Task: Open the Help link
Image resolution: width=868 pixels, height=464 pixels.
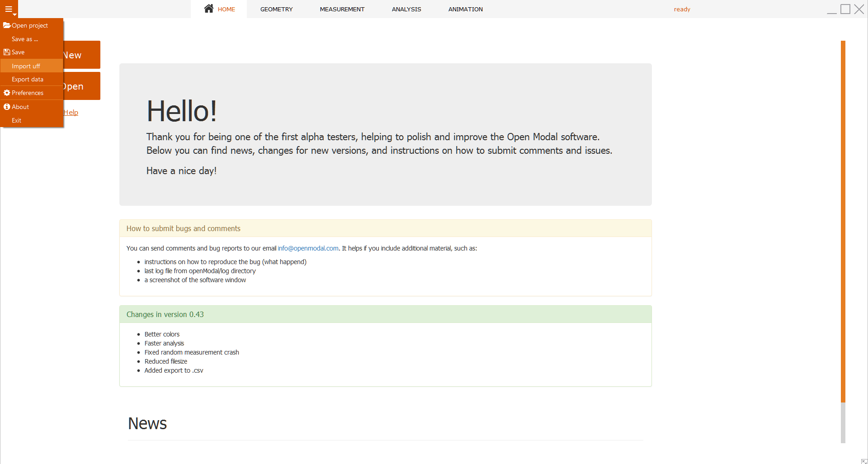Action: pyautogui.click(x=71, y=112)
